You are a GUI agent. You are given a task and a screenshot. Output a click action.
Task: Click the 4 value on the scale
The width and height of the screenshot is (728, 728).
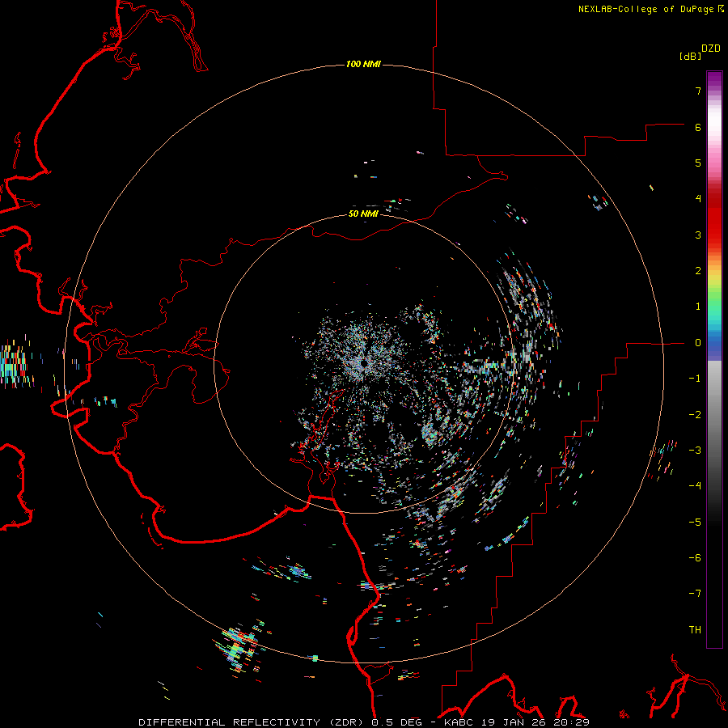coord(698,199)
